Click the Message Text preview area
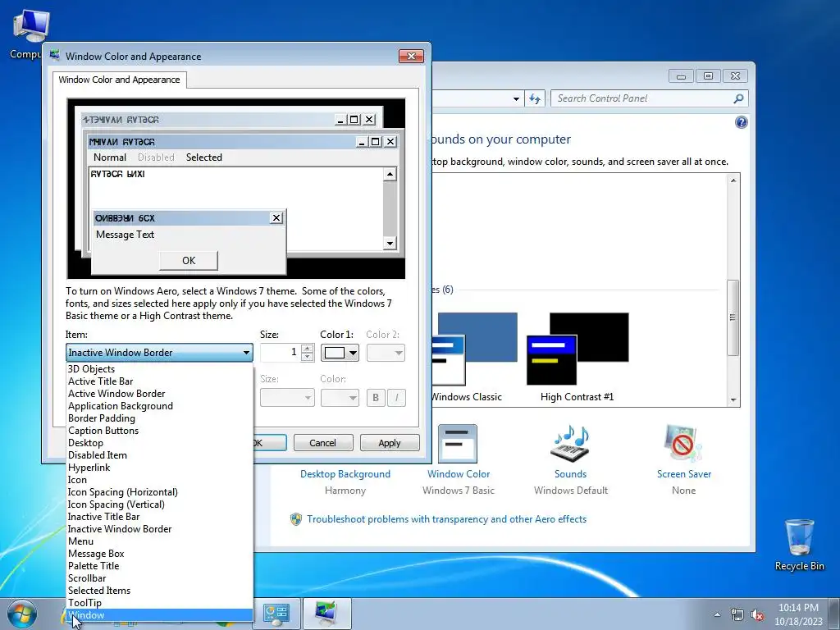Screen dimensions: 840x630 coord(125,235)
